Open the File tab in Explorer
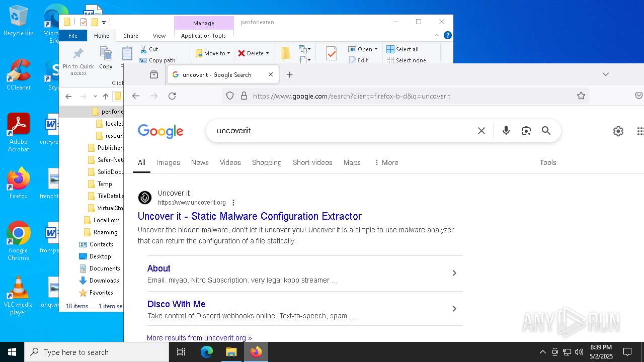 click(73, 35)
